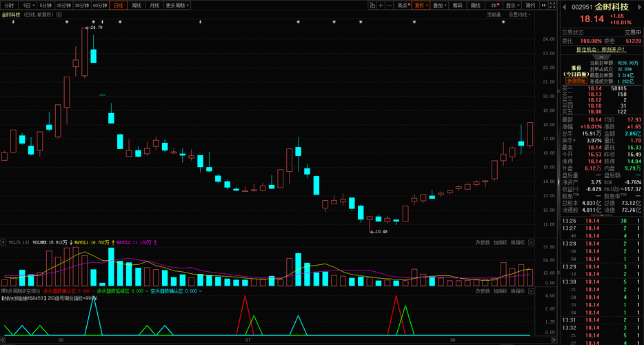Click MAVOL2:11.130万 label

(x=134, y=243)
